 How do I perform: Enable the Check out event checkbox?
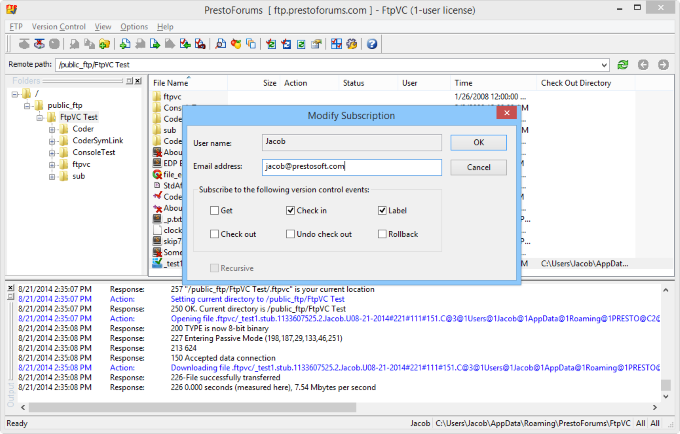[x=214, y=234]
